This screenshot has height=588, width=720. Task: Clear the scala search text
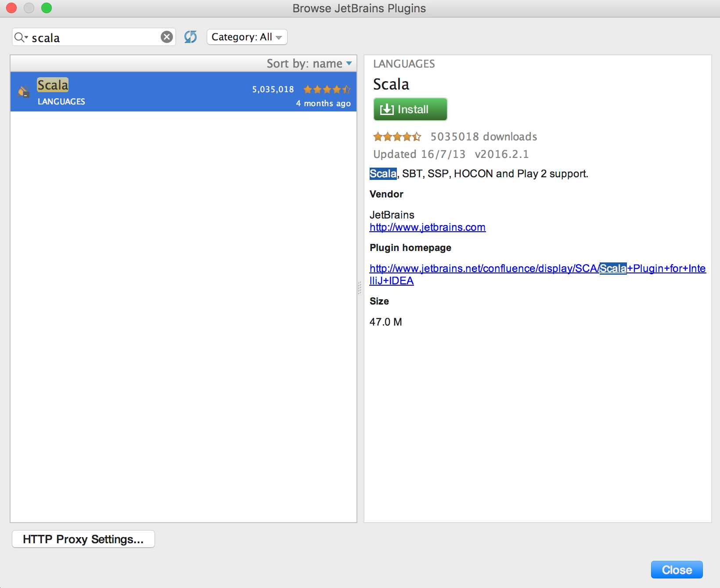click(x=166, y=37)
